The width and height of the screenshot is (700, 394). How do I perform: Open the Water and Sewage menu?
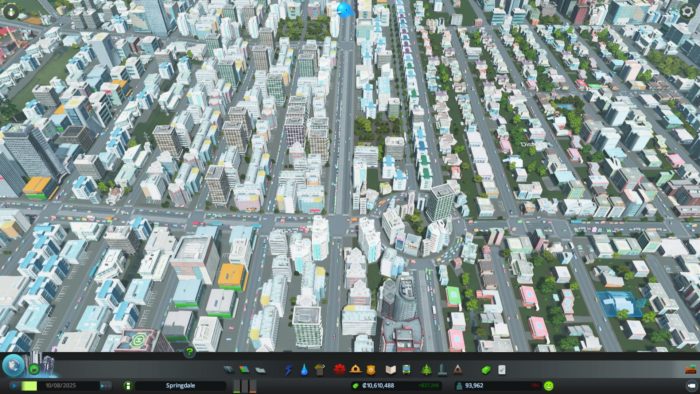[x=304, y=369]
